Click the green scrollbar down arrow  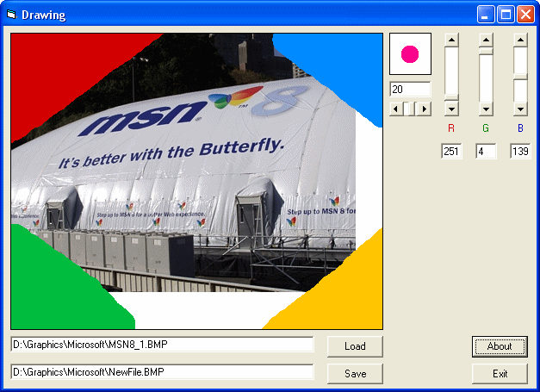pyautogui.click(x=486, y=109)
